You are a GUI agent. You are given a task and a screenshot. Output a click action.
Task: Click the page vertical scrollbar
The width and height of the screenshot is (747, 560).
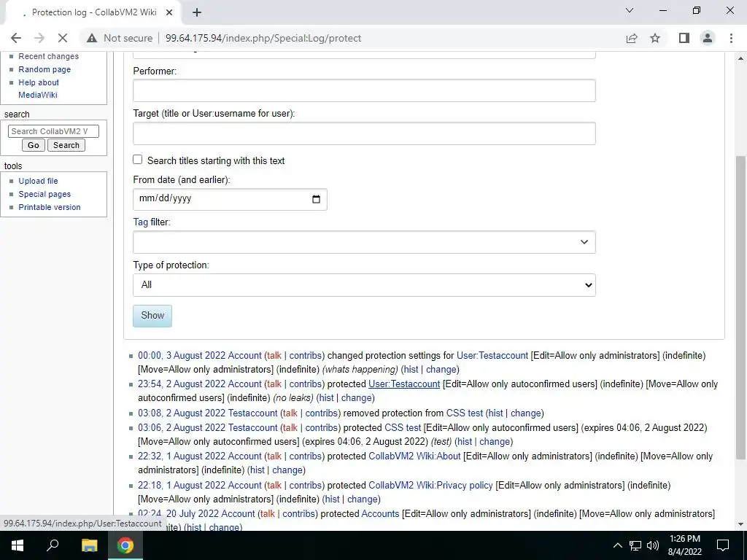click(741, 308)
